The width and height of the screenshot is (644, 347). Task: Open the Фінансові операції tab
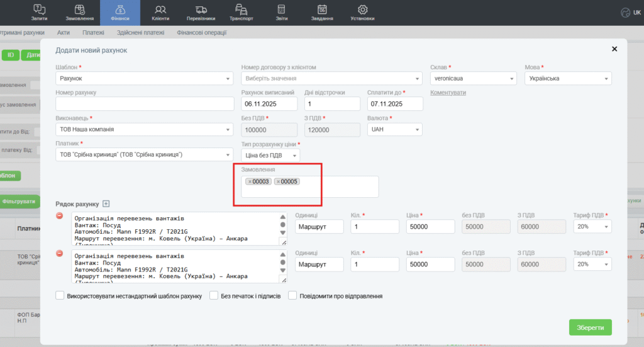pyautogui.click(x=201, y=33)
